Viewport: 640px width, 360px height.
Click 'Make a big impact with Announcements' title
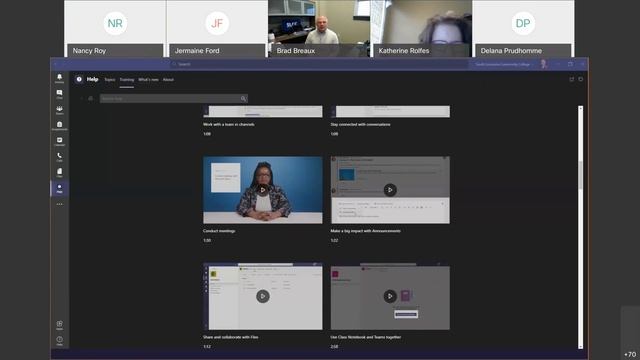tap(365, 231)
